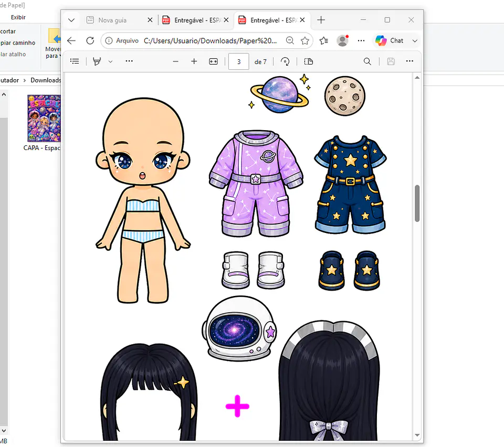Close the Nova guia tab
Screen dimensions: 504x447
(150, 20)
